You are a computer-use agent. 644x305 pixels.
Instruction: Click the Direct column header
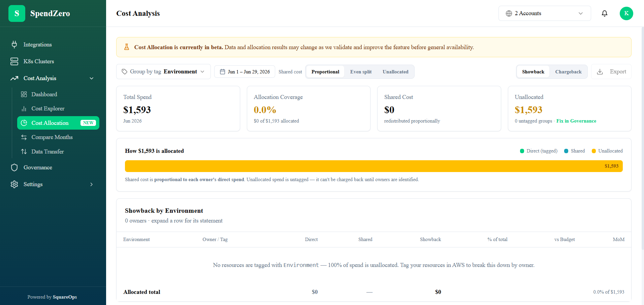click(311, 239)
